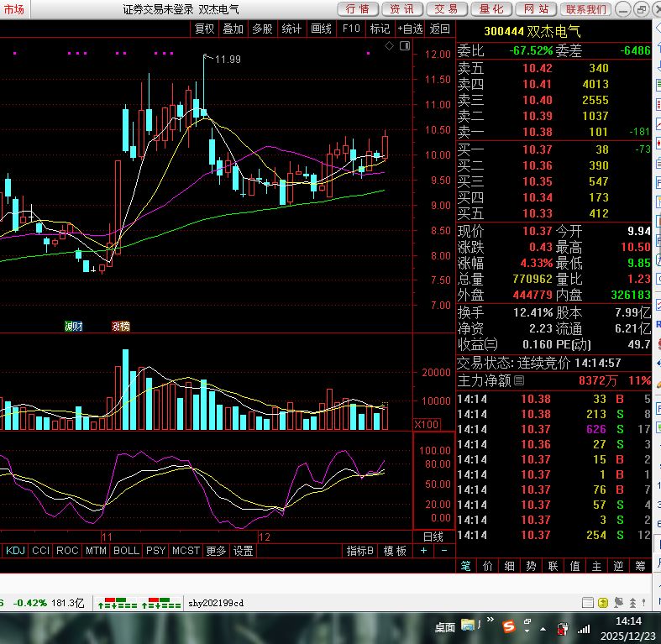Image resolution: width=661 pixels, height=644 pixels.
Task: Click the 测财 marker on the chart
Action: (x=74, y=326)
